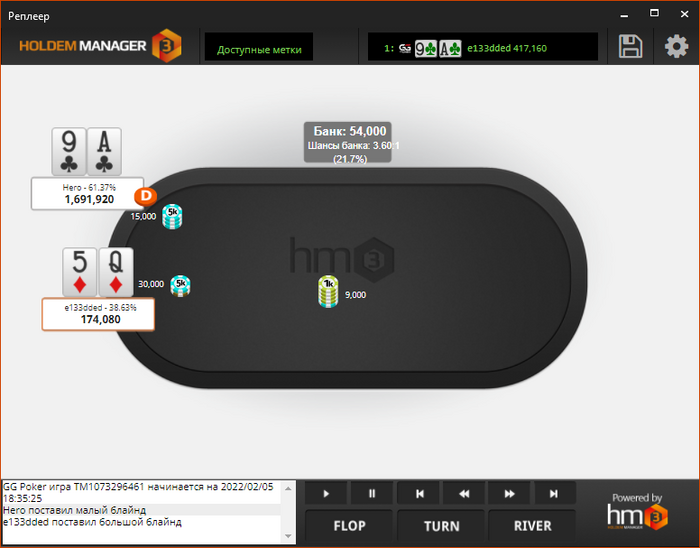
Task: Pause the hand replay
Action: 372,494
